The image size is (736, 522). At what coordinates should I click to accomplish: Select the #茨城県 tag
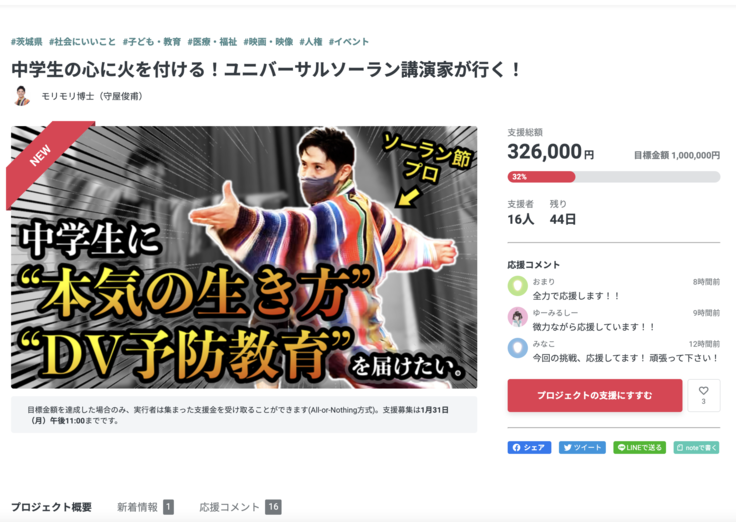point(27,42)
